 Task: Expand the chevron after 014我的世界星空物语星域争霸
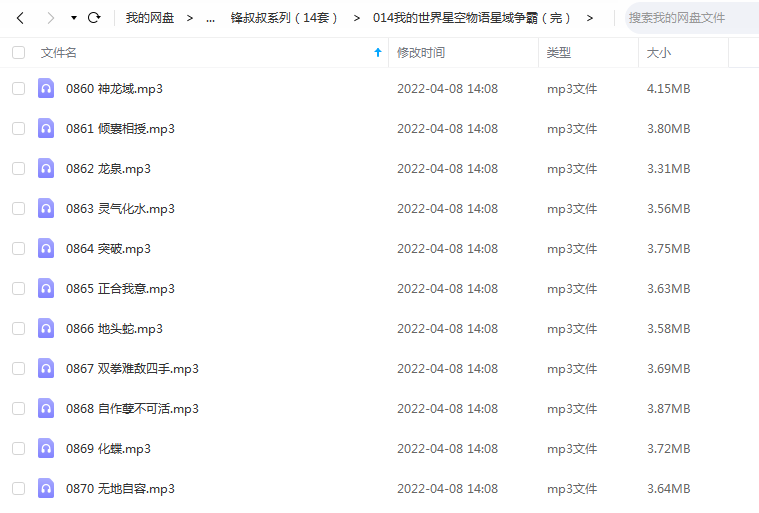[589, 18]
